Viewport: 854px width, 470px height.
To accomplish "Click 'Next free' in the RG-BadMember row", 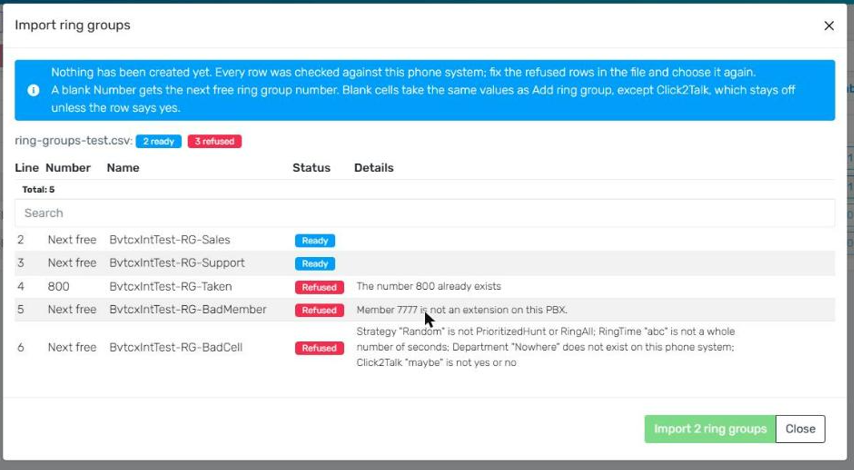I will [72, 309].
